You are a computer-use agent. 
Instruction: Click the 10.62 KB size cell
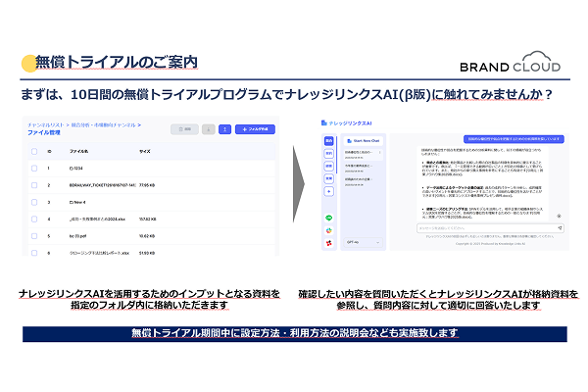pos(147,236)
